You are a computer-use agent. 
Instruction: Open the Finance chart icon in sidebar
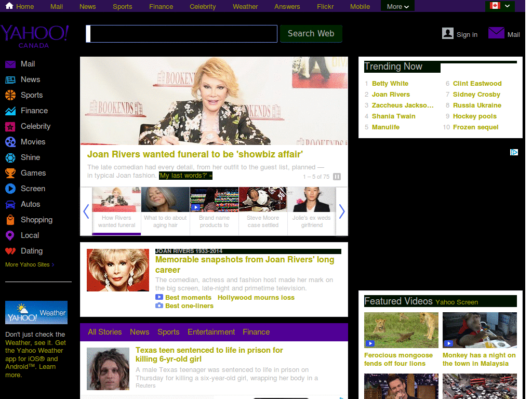click(x=10, y=111)
